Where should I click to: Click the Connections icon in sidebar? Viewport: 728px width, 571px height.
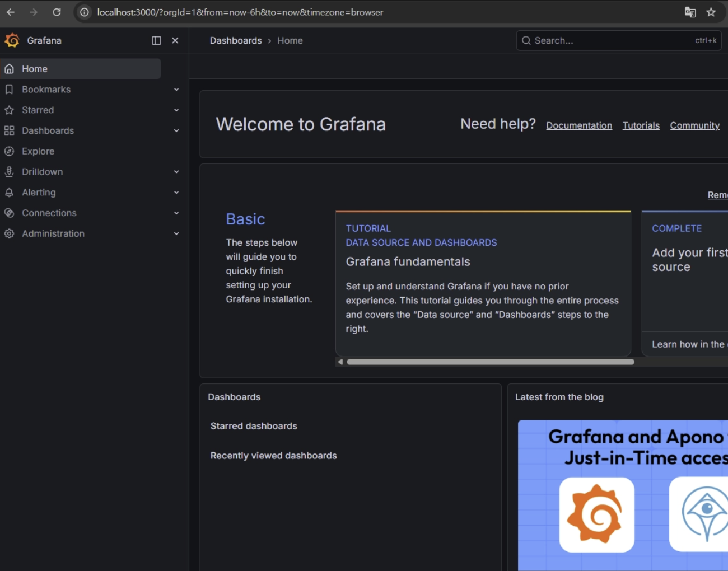click(10, 213)
